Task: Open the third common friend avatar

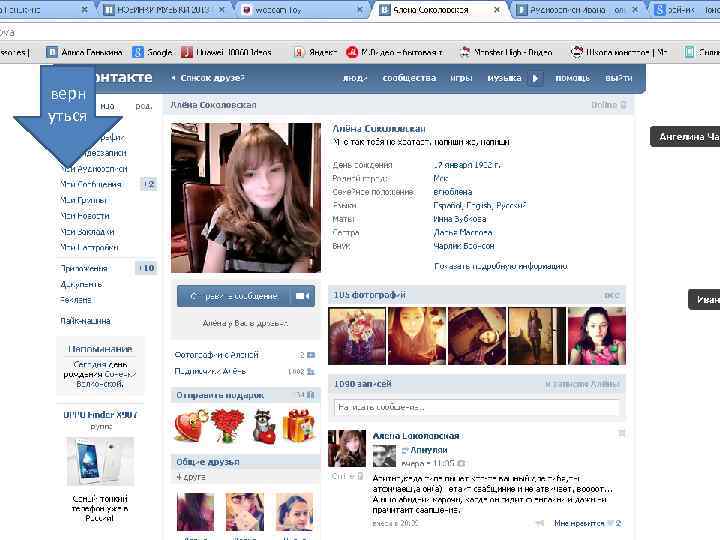Action: (294, 512)
